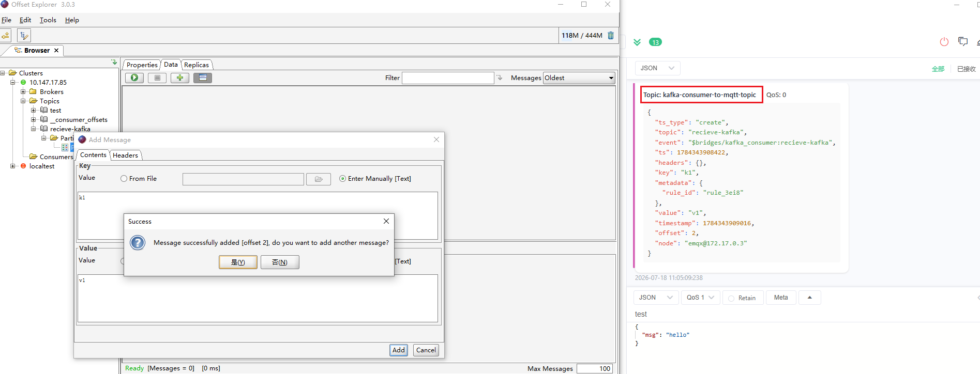Click 否(N) in the Success dialog

click(280, 262)
